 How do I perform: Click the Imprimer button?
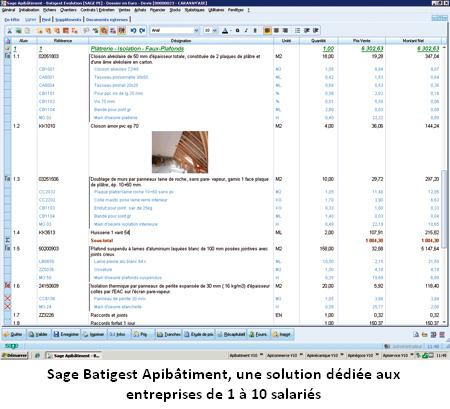tap(94, 334)
